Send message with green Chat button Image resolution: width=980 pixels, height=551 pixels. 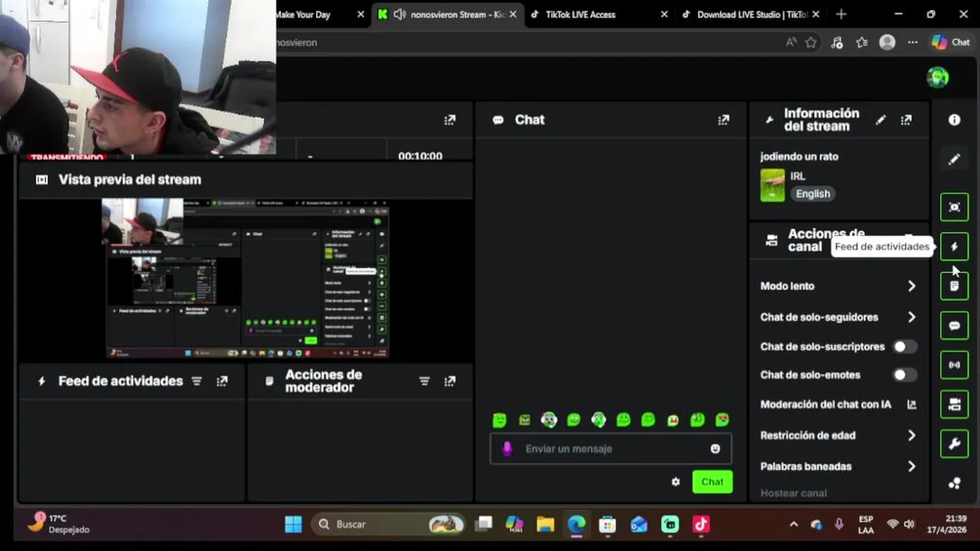pyautogui.click(x=712, y=481)
